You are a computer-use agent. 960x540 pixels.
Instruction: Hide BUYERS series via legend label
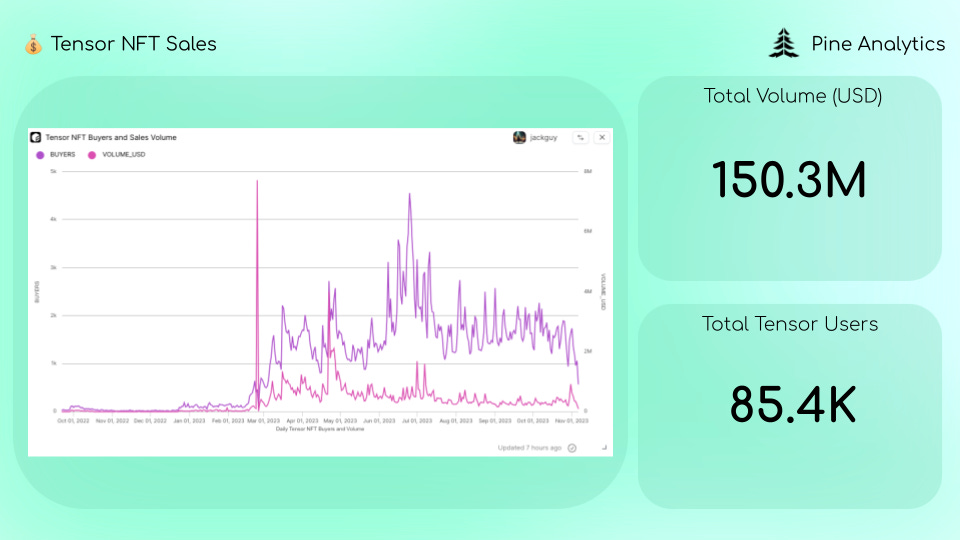pyautogui.click(x=62, y=155)
